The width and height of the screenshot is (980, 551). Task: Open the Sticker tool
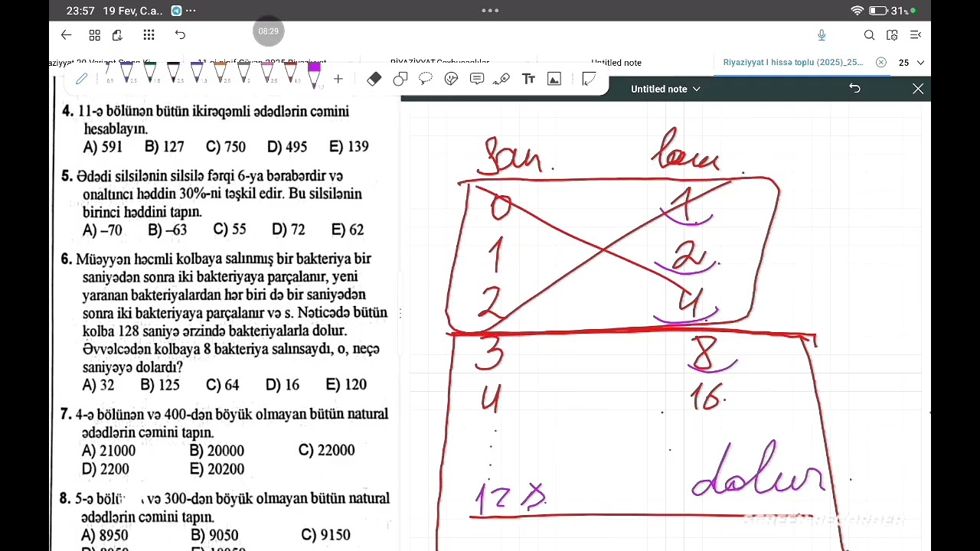click(451, 79)
